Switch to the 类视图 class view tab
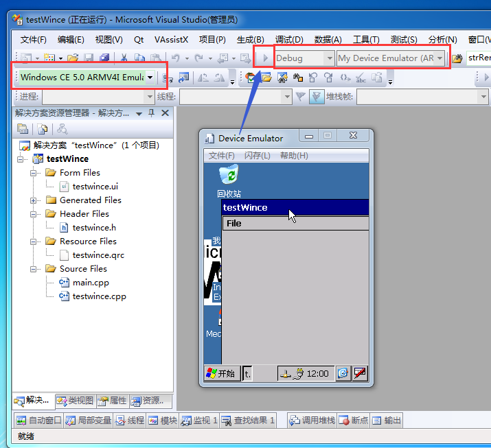This screenshot has height=448, width=491. tap(75, 401)
